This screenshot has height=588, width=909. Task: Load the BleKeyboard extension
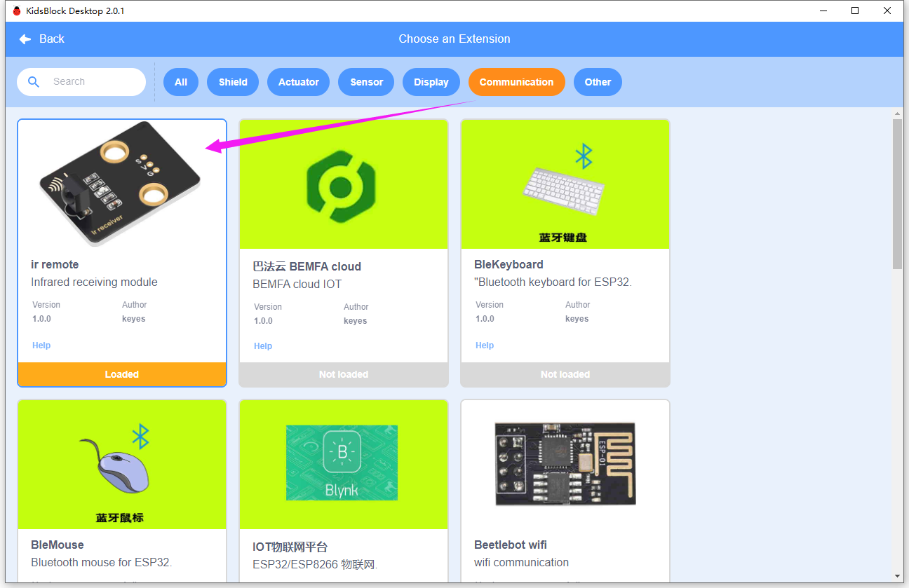[x=565, y=374]
